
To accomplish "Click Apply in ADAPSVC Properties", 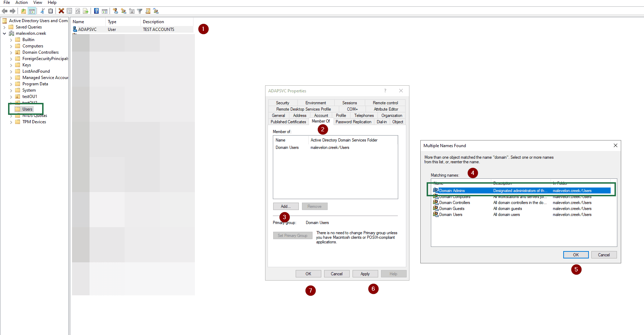I will click(x=365, y=274).
